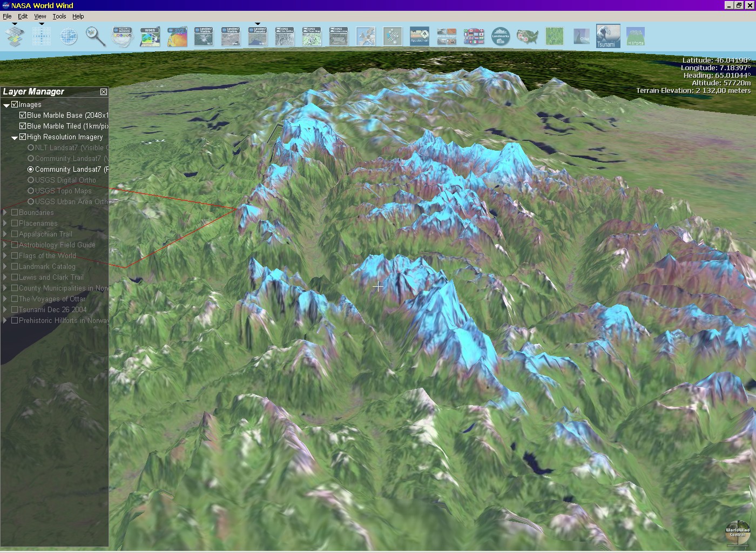Click the round Landmarks toolbar icon

pyautogui.click(x=501, y=37)
